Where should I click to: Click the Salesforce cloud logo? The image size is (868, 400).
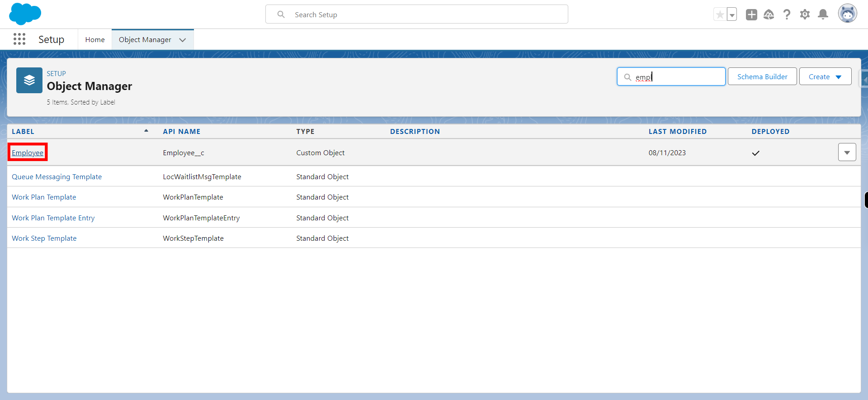25,14
